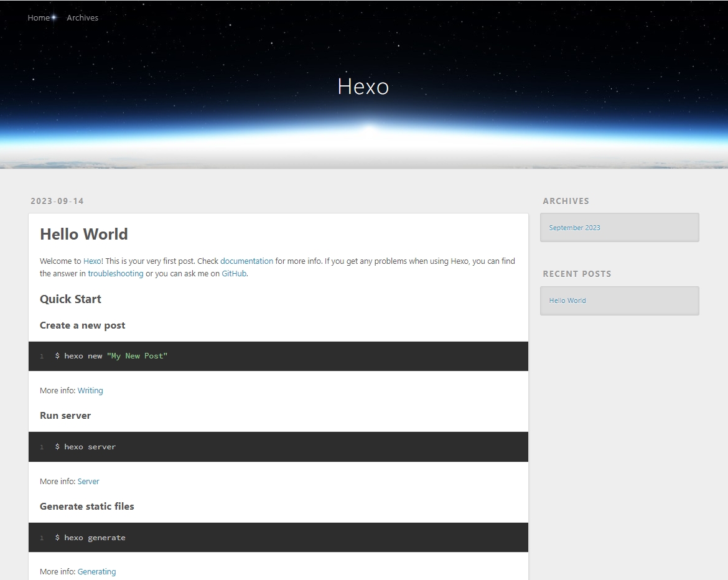This screenshot has width=728, height=580.
Task: Open the Server more info link
Action: (88, 482)
